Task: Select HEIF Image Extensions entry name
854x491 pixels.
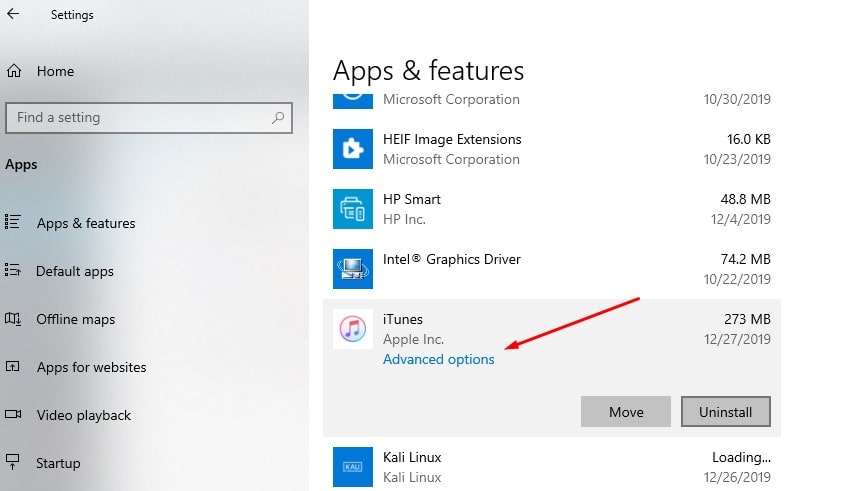Action: tap(452, 139)
